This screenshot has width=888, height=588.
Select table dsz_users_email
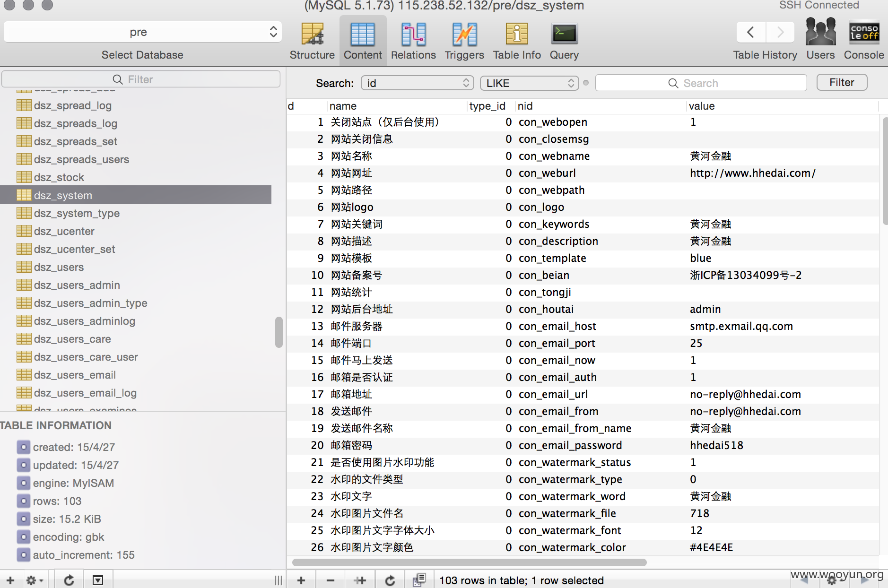(x=75, y=375)
